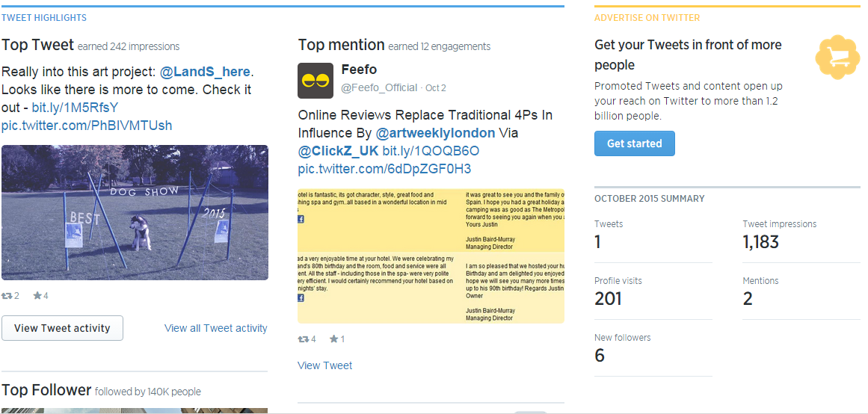Click star favorite icon under Feefo mention
The image size is (868, 414).
333,339
